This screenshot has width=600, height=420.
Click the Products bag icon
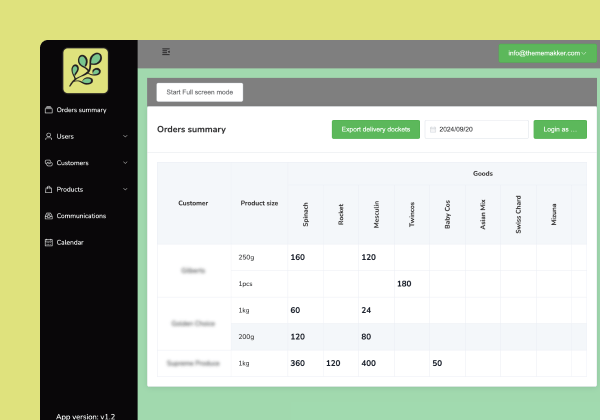(x=49, y=189)
